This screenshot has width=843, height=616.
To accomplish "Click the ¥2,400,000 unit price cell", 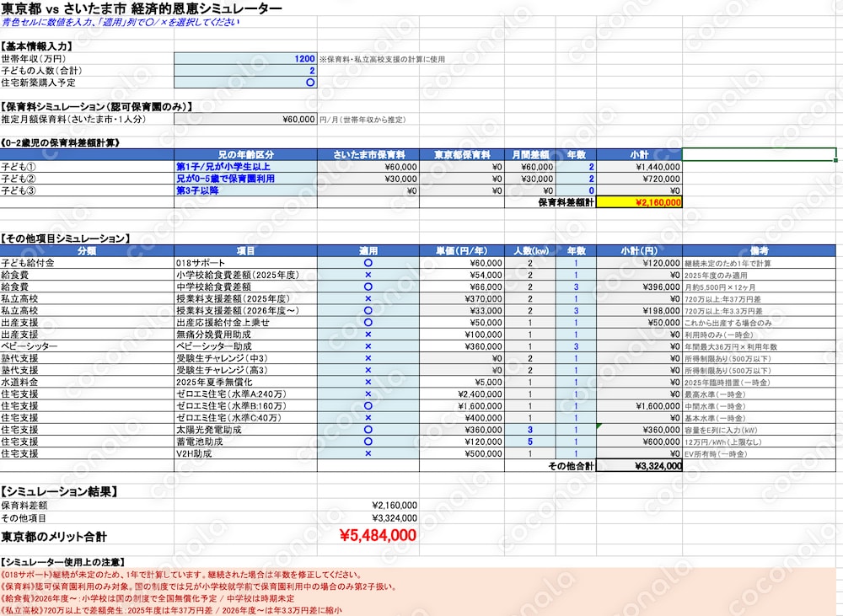I will [x=462, y=394].
